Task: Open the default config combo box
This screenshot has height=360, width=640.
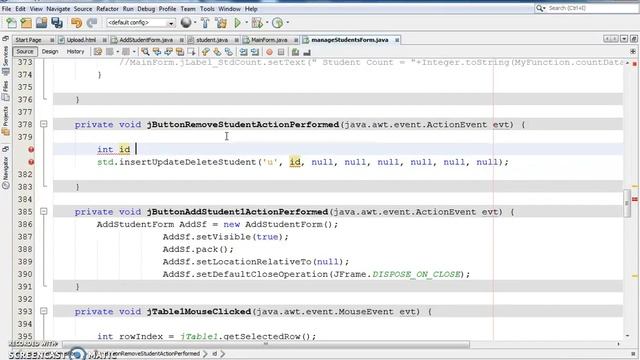Action: pos(141,23)
